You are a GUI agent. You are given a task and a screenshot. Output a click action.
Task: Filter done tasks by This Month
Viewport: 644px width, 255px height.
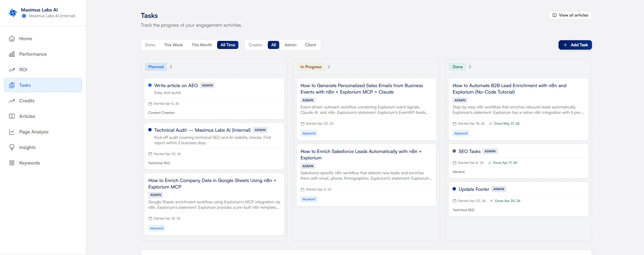point(202,45)
